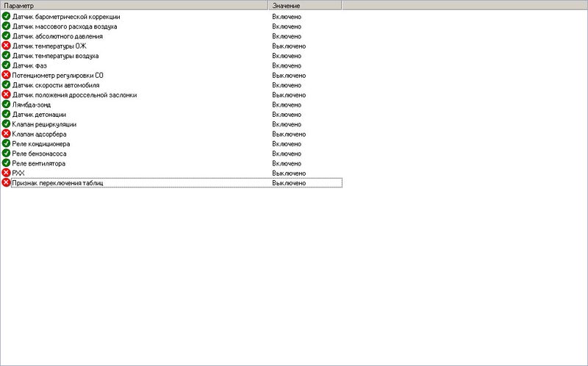The height and width of the screenshot is (366, 588).
Task: Click red cross icon beside РХХ
Action: coord(6,173)
